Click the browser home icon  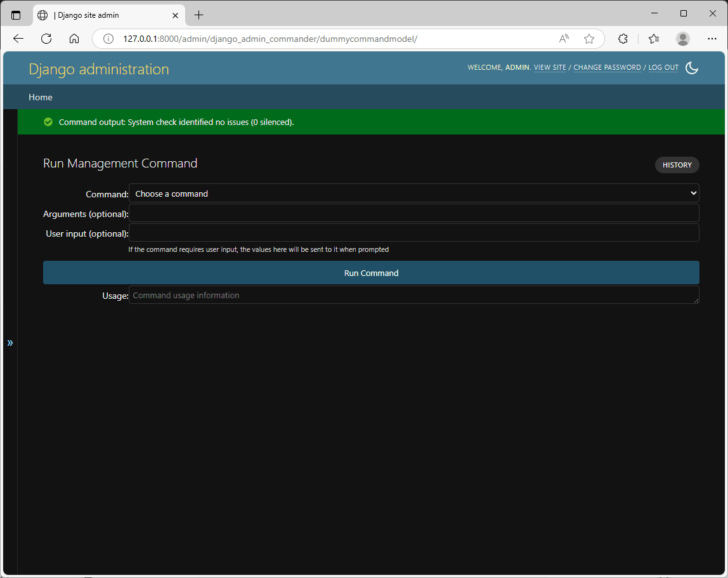pos(74,38)
